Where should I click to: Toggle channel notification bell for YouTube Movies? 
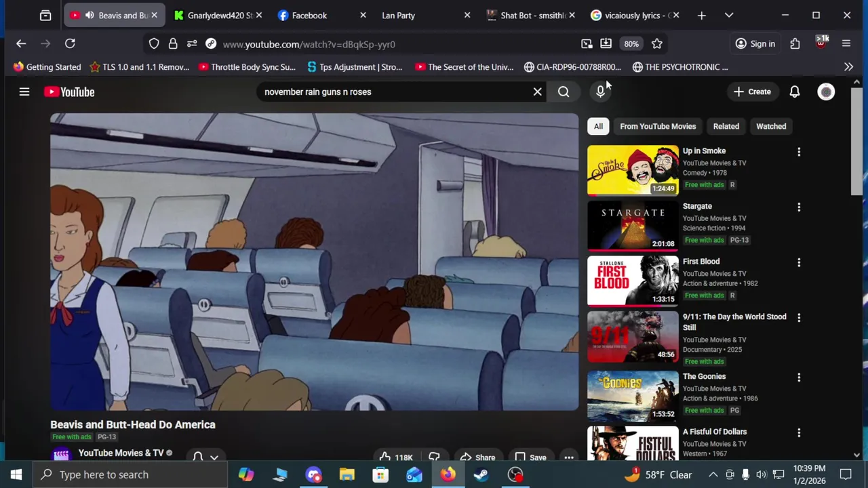click(205, 457)
